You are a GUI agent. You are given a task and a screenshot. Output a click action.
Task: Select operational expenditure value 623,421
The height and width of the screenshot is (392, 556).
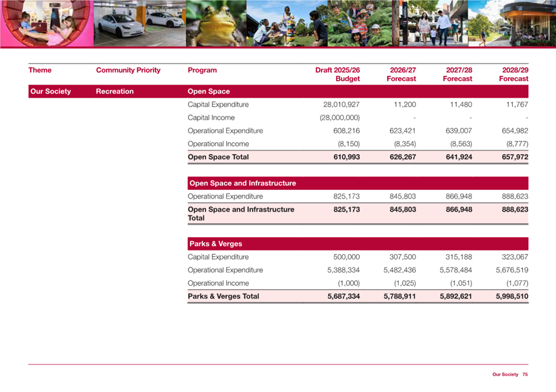point(403,131)
